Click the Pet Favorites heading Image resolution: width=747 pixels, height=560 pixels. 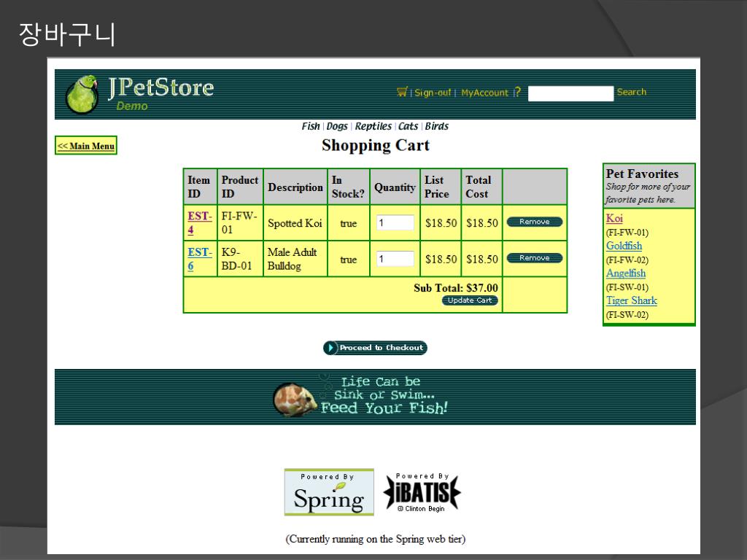(x=642, y=174)
